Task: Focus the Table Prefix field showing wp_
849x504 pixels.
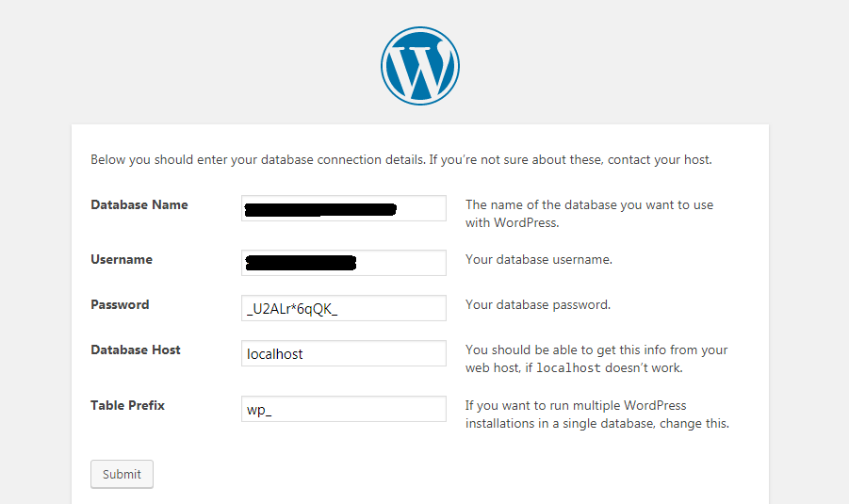Action: [x=344, y=409]
